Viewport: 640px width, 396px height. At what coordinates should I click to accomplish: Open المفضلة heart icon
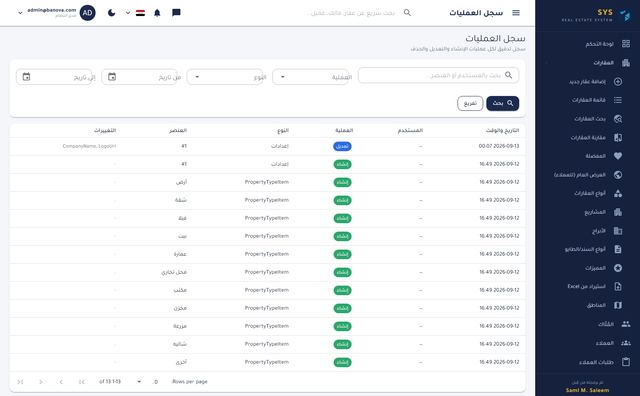(x=618, y=156)
